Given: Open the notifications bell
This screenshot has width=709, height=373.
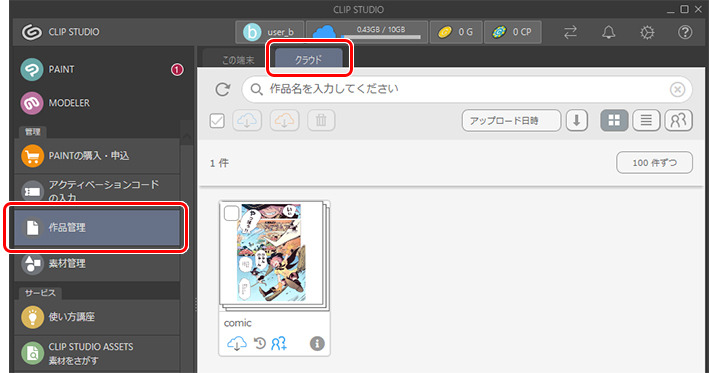Looking at the screenshot, I should coord(609,32).
